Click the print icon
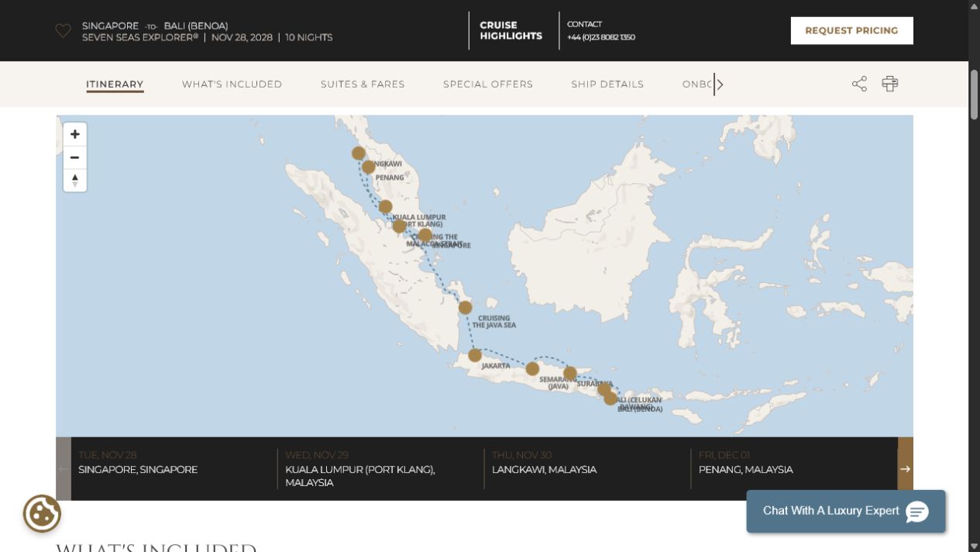 [x=889, y=84]
